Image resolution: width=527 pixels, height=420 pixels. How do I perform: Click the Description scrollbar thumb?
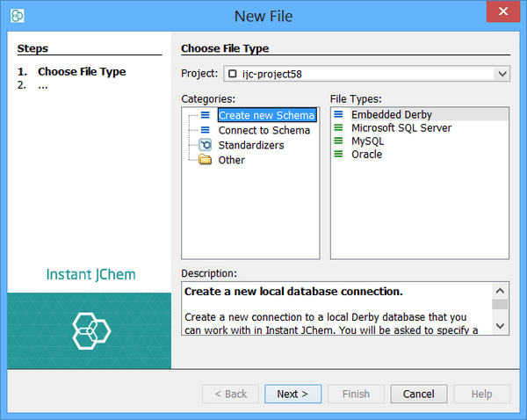pos(500,305)
